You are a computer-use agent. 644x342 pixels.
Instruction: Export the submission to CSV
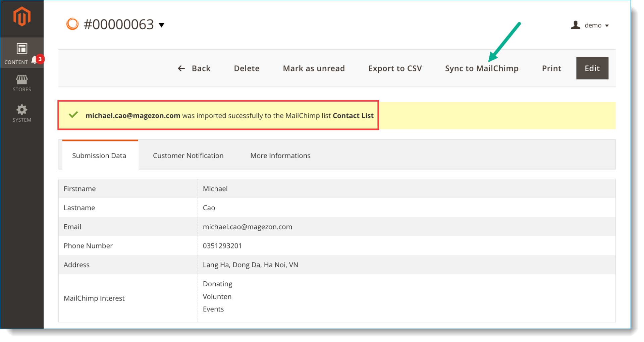[x=395, y=68]
